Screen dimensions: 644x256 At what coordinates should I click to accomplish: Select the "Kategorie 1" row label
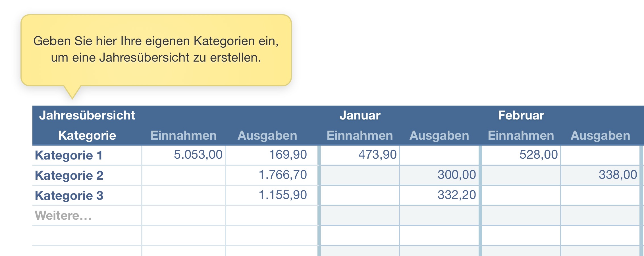68,155
